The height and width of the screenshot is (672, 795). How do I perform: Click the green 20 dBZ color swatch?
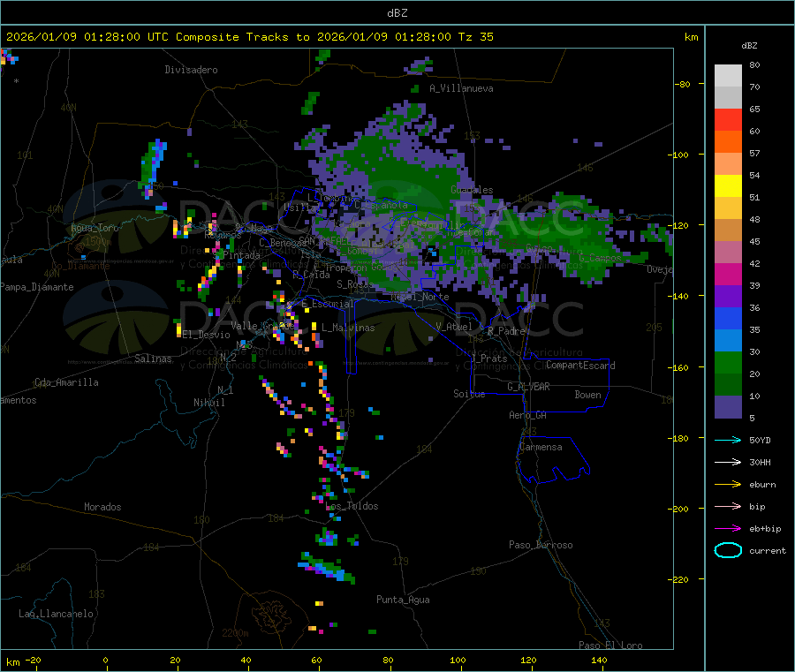click(728, 362)
